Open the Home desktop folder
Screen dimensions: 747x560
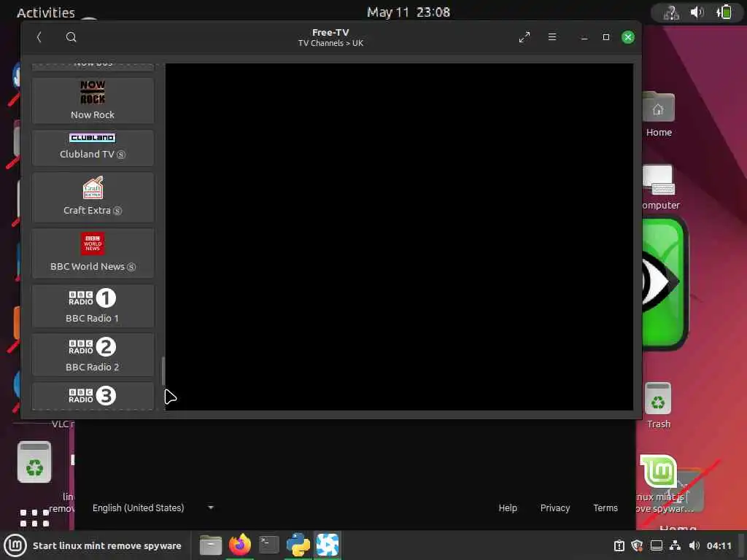pyautogui.click(x=659, y=114)
